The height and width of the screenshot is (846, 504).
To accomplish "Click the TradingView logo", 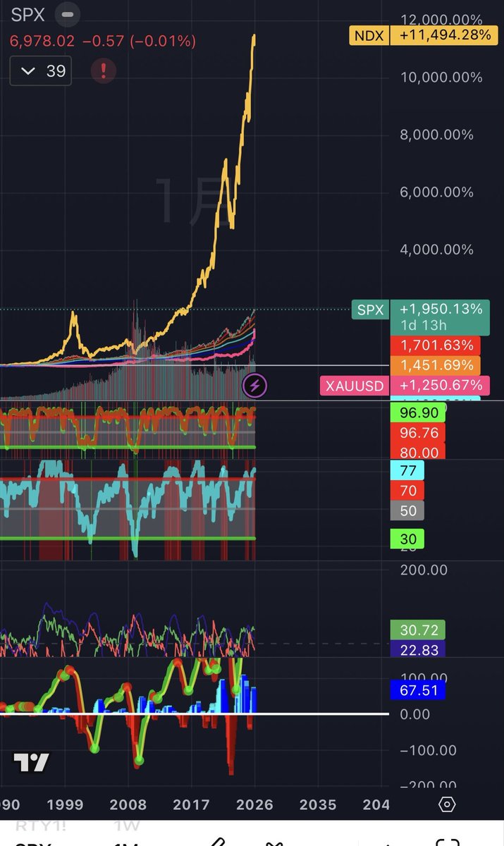I will 32,762.
